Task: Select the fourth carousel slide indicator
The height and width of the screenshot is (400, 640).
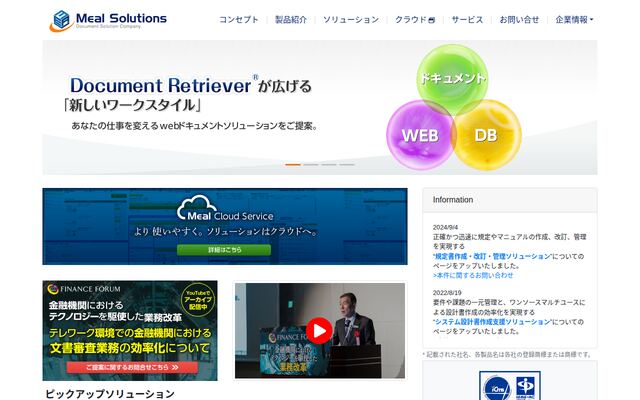Action: pyautogui.click(x=347, y=164)
